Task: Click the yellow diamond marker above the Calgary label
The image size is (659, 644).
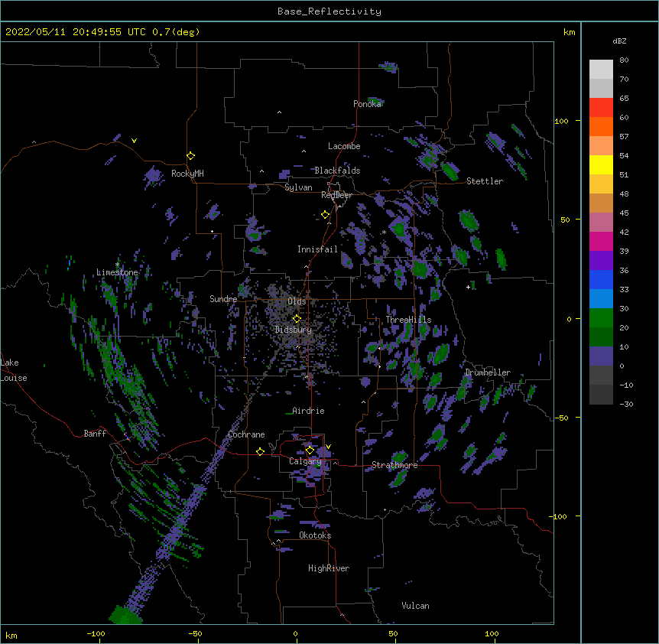Action: point(310,450)
